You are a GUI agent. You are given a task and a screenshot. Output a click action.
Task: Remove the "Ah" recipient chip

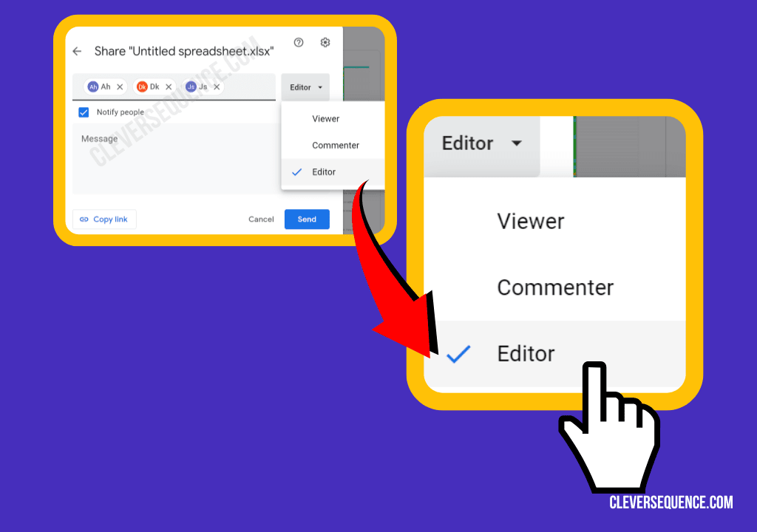(120, 86)
